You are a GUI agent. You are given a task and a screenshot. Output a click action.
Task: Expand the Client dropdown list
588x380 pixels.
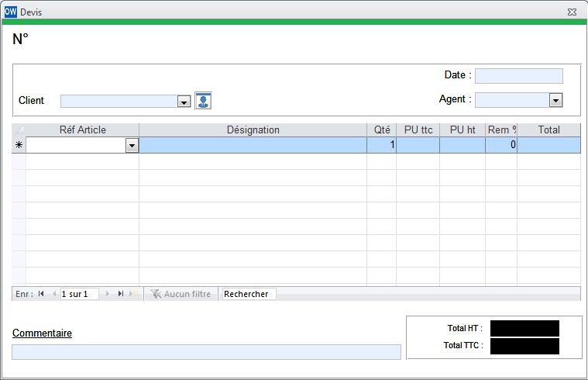184,102
